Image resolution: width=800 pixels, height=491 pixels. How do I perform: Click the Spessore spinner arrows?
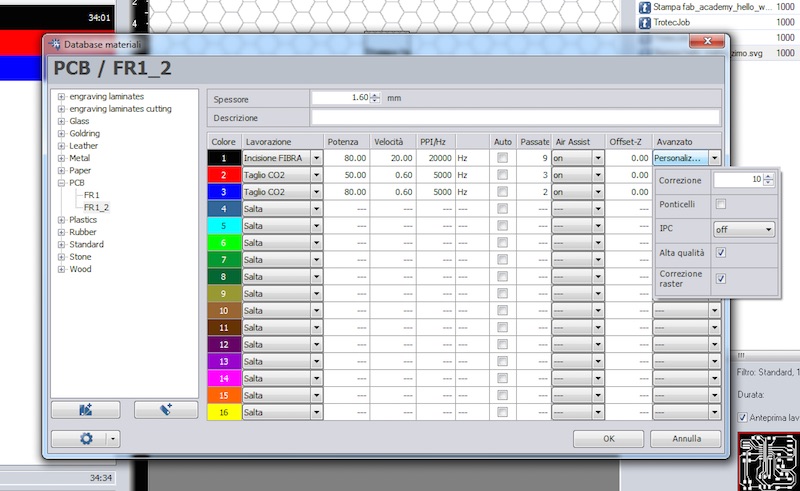pyautogui.click(x=375, y=97)
